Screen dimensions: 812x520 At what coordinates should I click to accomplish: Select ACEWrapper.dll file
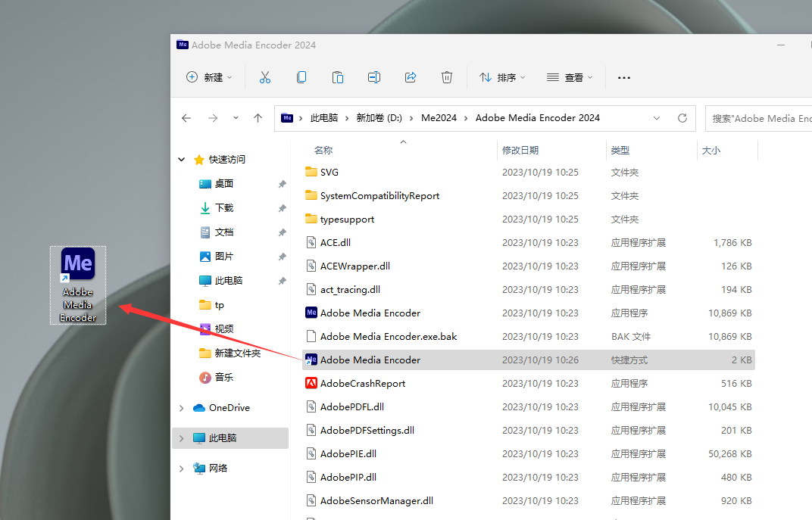(x=354, y=266)
